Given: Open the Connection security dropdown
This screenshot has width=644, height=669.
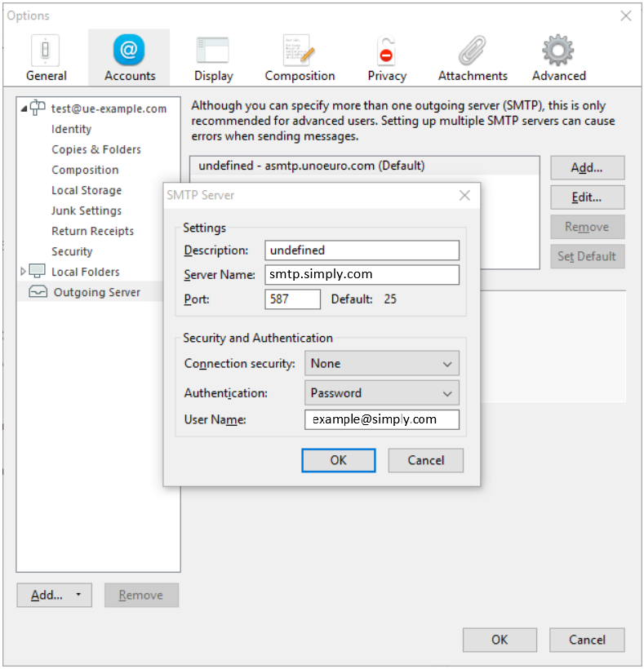Looking at the screenshot, I should pos(381,363).
